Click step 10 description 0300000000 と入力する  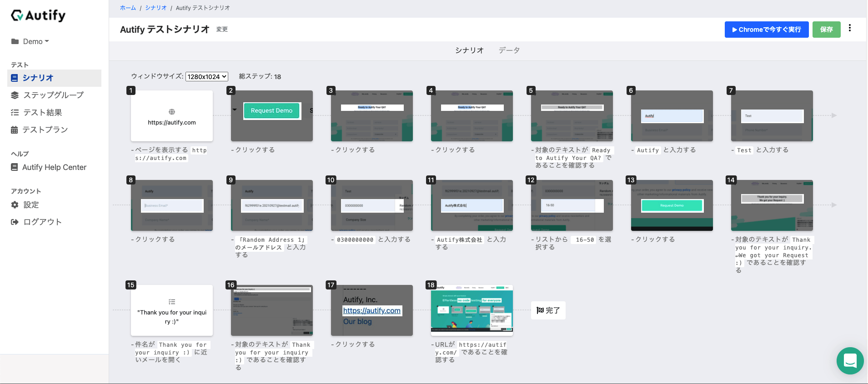click(x=373, y=239)
